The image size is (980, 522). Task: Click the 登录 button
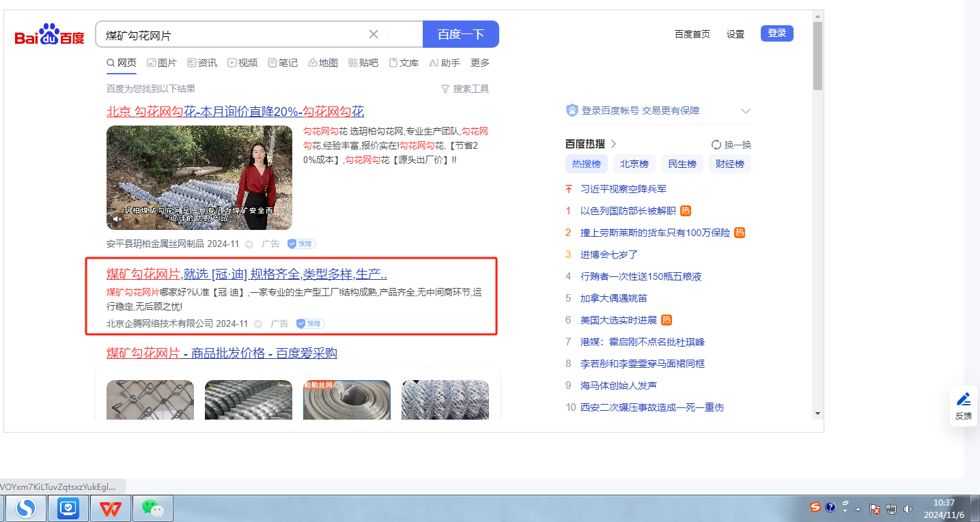(777, 33)
